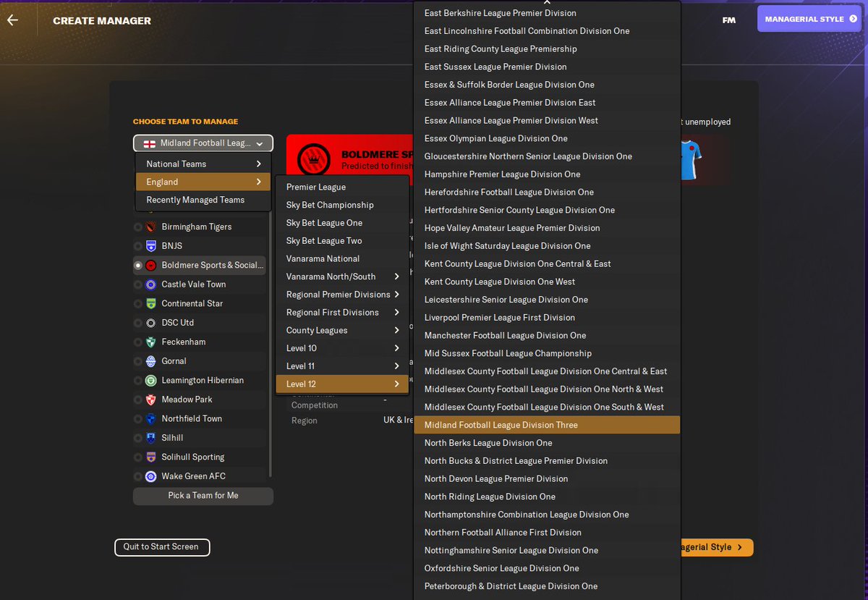Select the Silhill radio button

[137, 438]
